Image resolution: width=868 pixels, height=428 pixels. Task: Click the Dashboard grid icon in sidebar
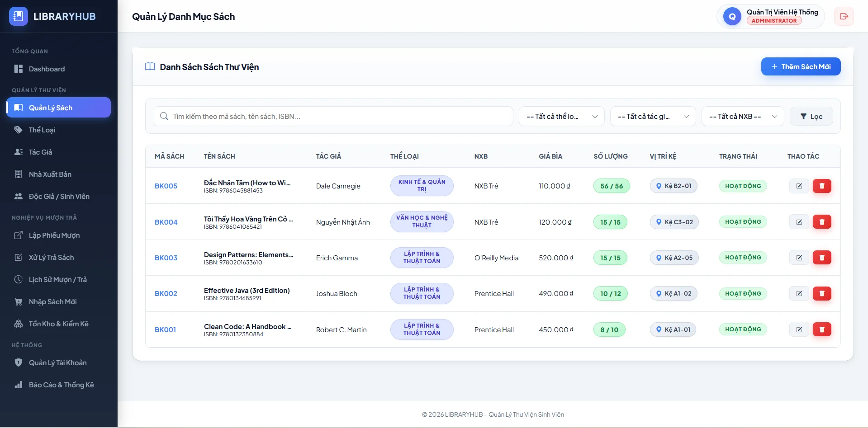[x=19, y=69]
